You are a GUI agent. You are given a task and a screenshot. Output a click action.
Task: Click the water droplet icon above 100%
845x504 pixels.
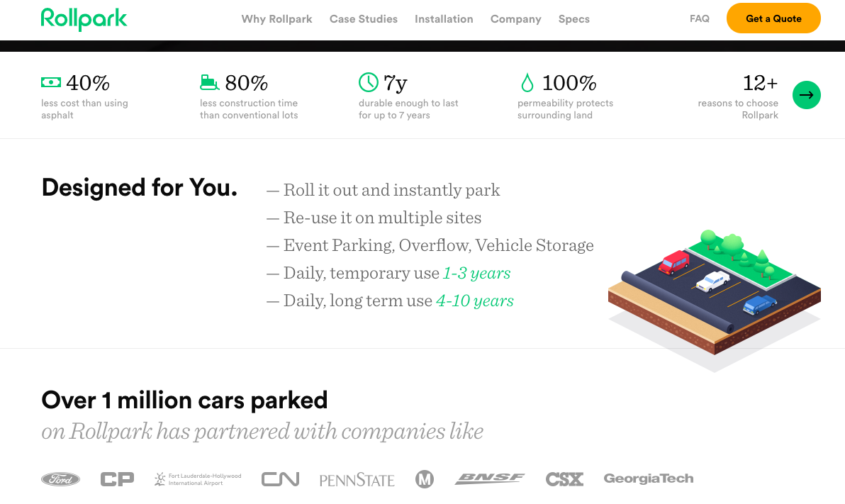(x=526, y=82)
